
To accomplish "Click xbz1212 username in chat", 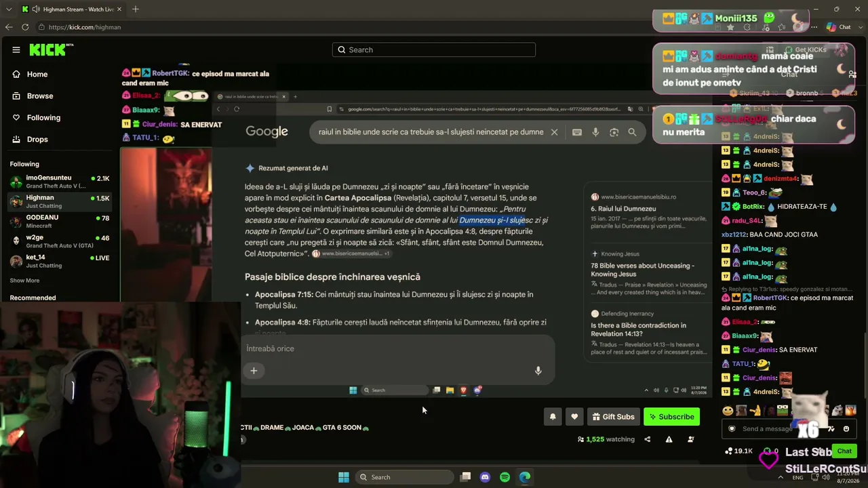I will tap(735, 235).
